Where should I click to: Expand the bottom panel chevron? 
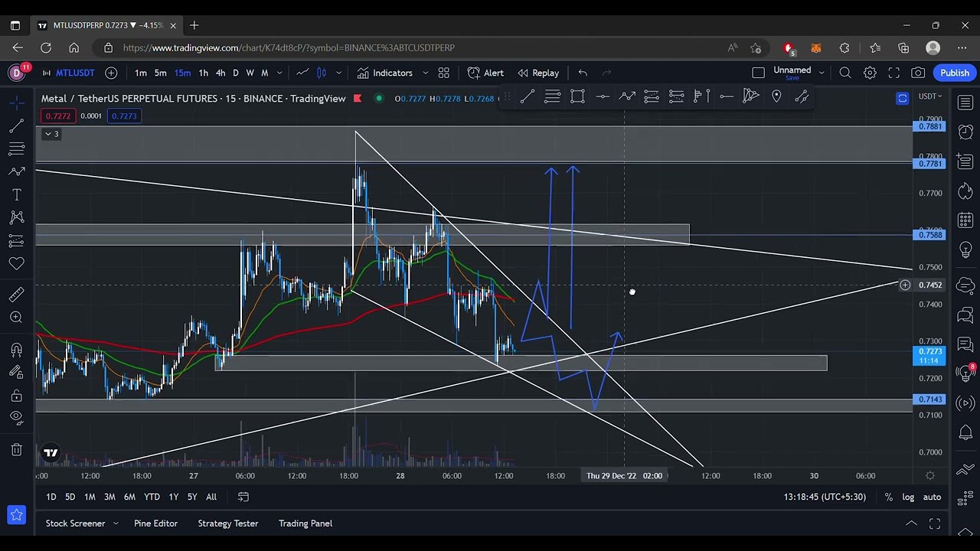tap(911, 523)
